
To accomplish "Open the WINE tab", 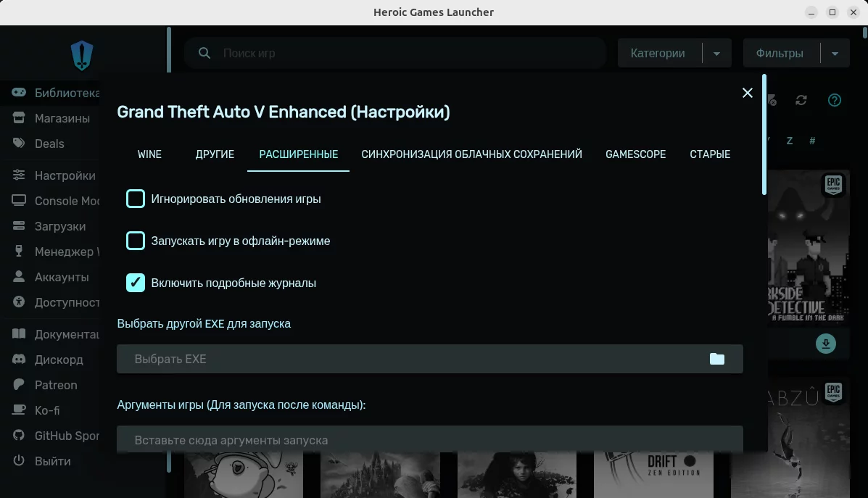I will (x=149, y=154).
